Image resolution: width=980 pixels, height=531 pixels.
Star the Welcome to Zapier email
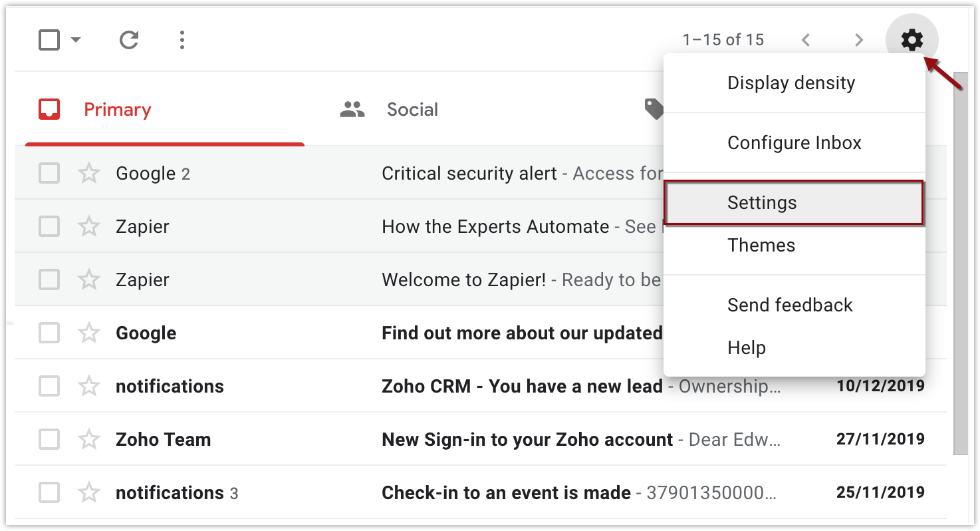[89, 279]
